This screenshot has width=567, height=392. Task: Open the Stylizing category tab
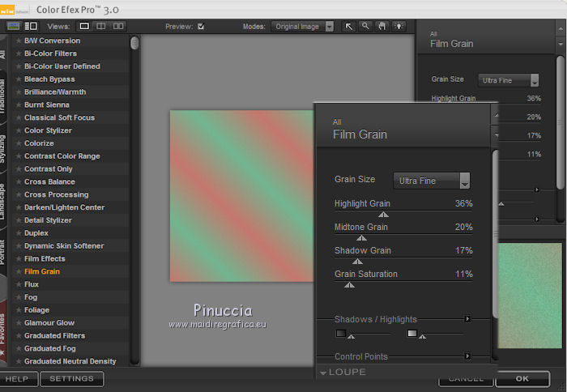coord(3,149)
